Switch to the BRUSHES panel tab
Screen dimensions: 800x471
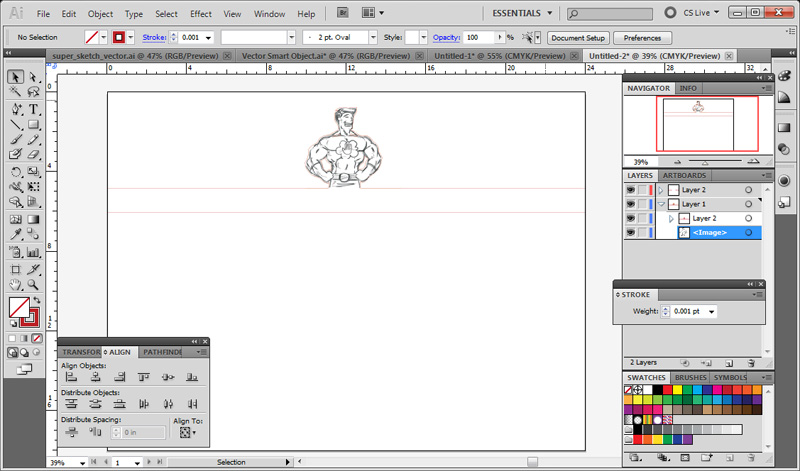click(x=690, y=378)
